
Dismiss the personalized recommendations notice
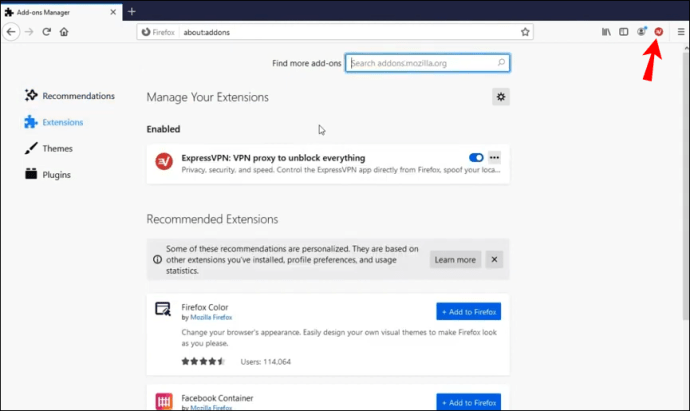coord(494,259)
